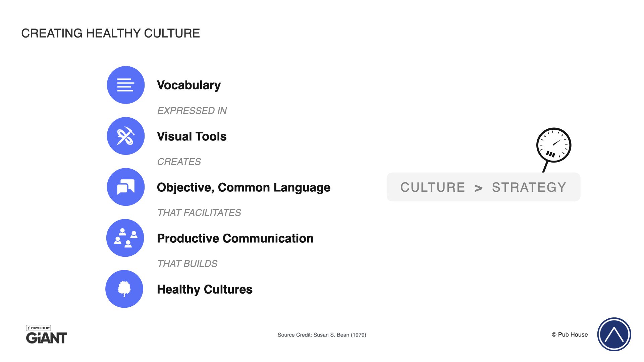Click the people group Productive Communication icon
This screenshot has width=644, height=362.
click(x=125, y=238)
